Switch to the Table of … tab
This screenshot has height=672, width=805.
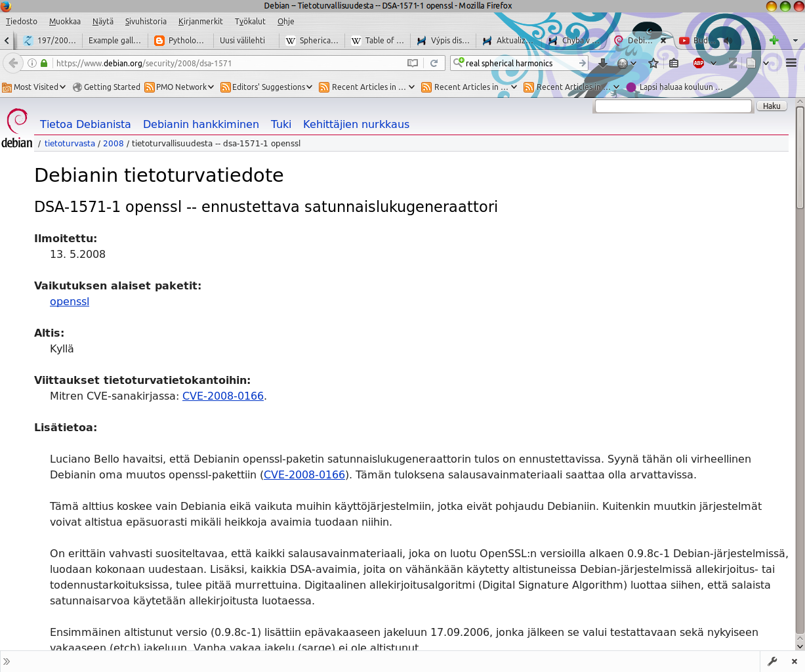click(x=377, y=40)
